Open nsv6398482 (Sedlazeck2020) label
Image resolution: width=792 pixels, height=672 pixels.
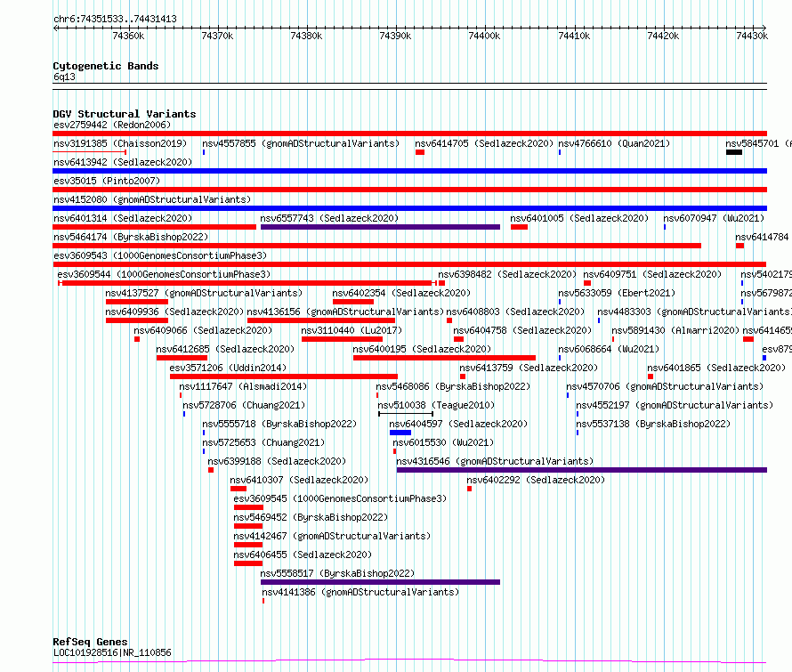click(506, 274)
